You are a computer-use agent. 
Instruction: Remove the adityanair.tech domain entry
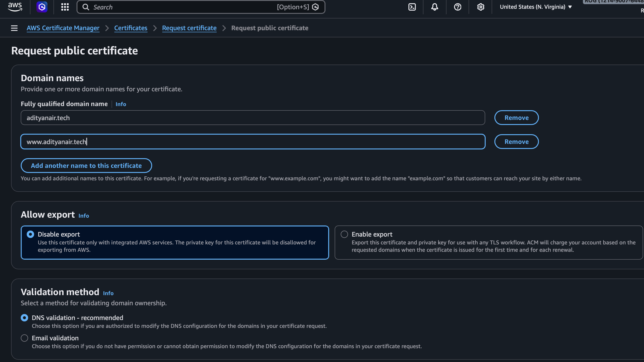point(516,118)
